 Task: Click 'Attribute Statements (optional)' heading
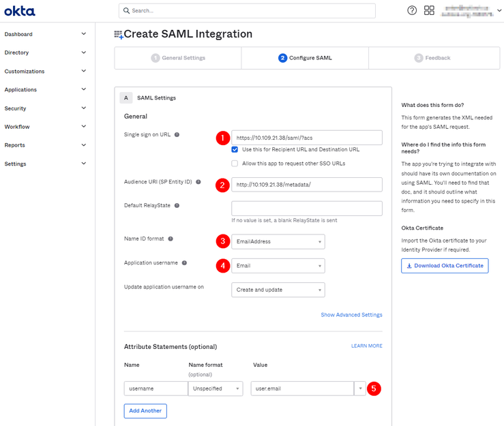coord(171,347)
